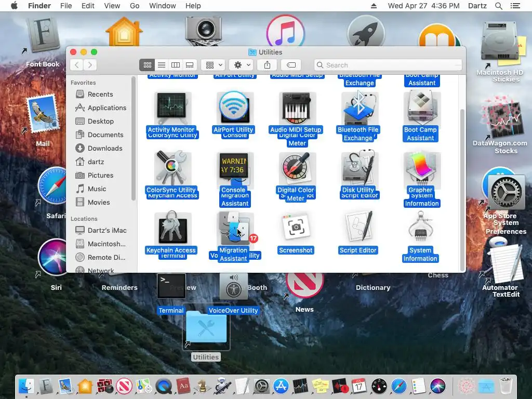Click the eject icon in menu bar
This screenshot has height=399, width=532.
click(374, 6)
